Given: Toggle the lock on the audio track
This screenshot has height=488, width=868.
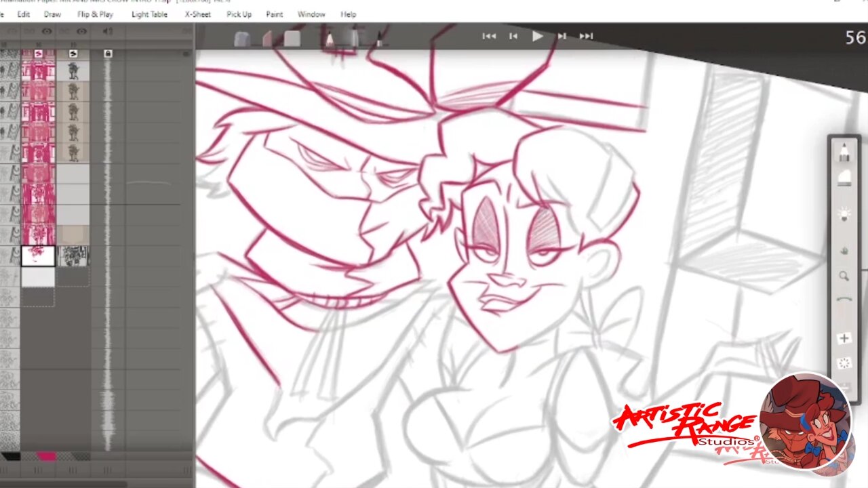Looking at the screenshot, I should 108,54.
